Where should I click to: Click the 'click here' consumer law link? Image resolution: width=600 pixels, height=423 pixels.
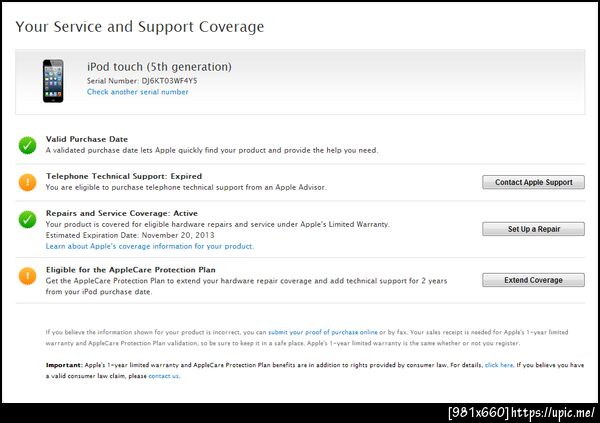498,366
